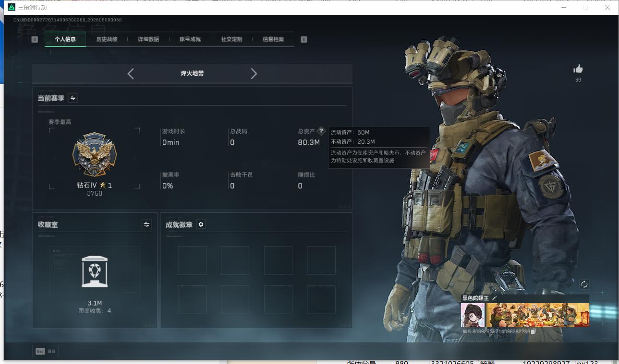Click the 击败干员 label
This screenshot has width=619, height=364.
(x=241, y=175)
